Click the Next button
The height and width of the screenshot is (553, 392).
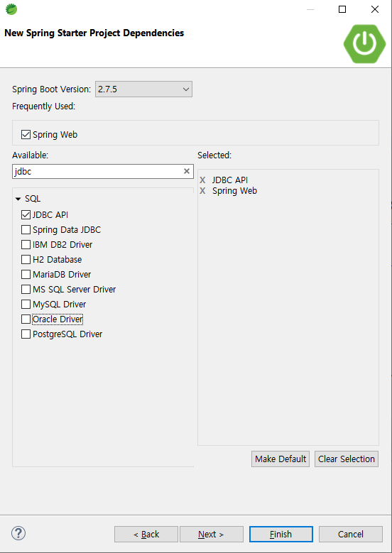pos(212,534)
